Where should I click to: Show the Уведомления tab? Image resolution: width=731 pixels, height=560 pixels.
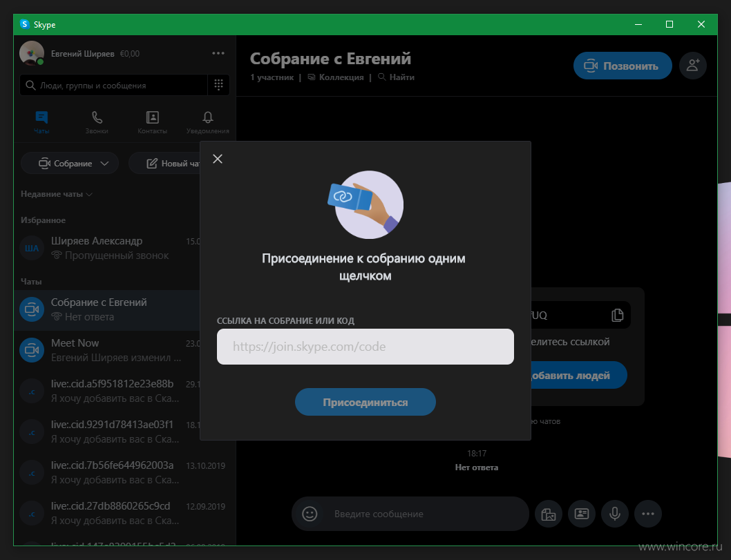click(x=207, y=122)
